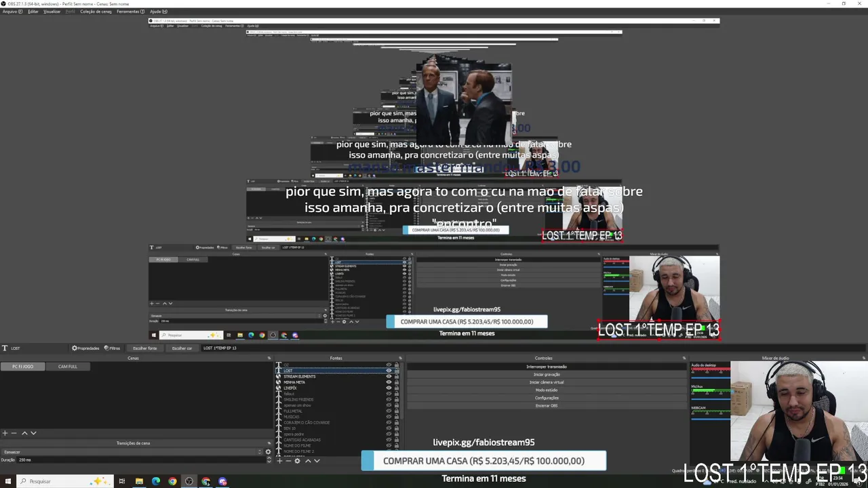Hide the MINHA META source
868x488 pixels.
coord(389,382)
